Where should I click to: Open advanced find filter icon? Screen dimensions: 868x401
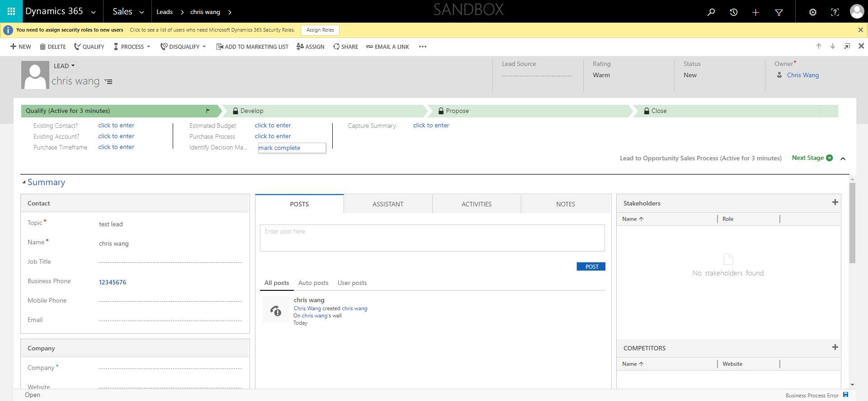click(x=778, y=12)
